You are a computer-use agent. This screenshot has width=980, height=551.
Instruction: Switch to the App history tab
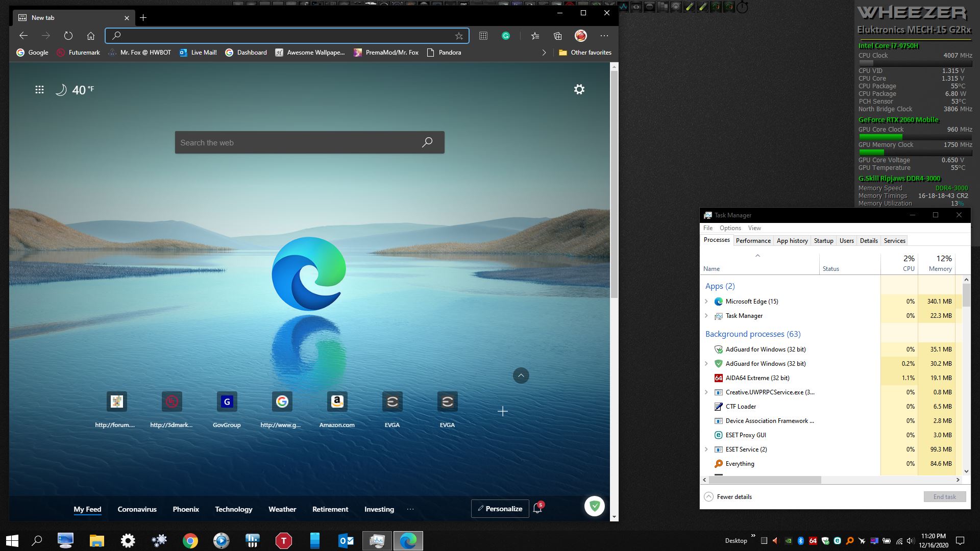coord(792,241)
